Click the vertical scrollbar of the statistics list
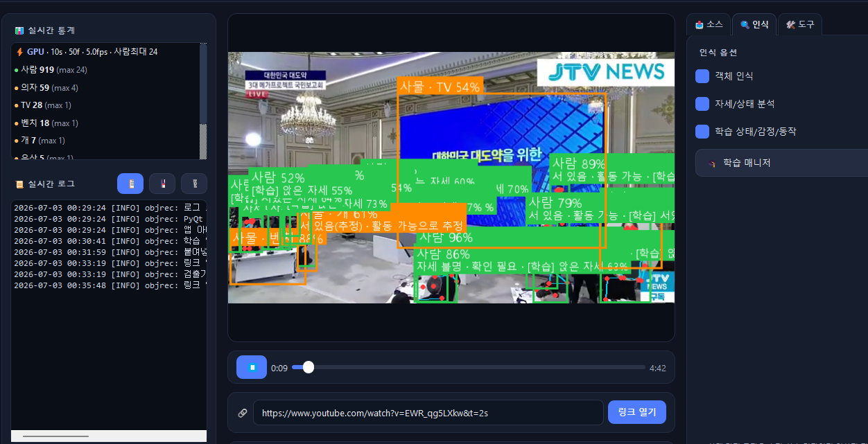This screenshot has height=444, width=868. tap(203, 101)
